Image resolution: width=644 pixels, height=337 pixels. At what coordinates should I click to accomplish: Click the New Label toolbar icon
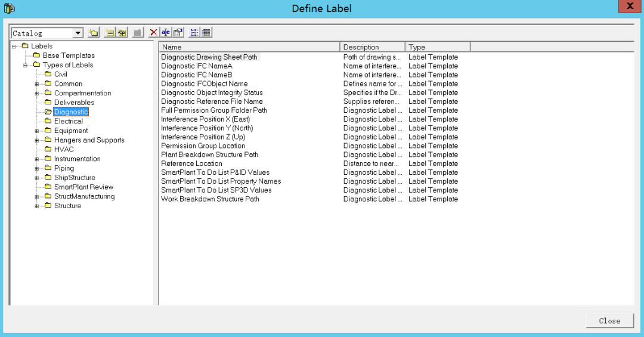110,32
